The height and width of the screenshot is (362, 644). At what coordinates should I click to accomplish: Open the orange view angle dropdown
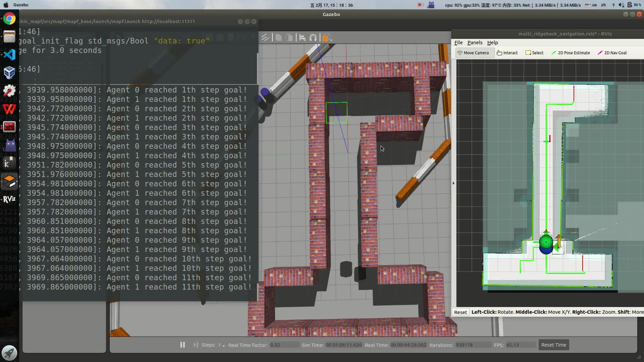point(327,38)
